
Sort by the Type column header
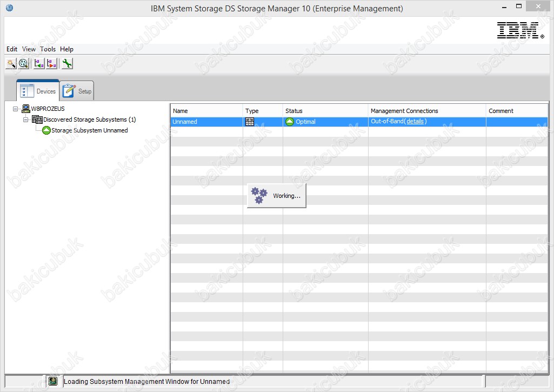click(263, 111)
